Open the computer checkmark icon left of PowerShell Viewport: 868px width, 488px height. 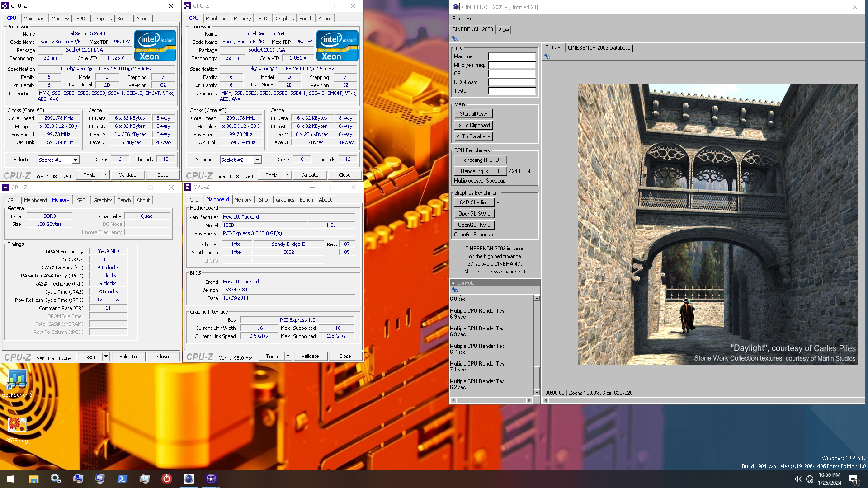pyautogui.click(x=100, y=479)
